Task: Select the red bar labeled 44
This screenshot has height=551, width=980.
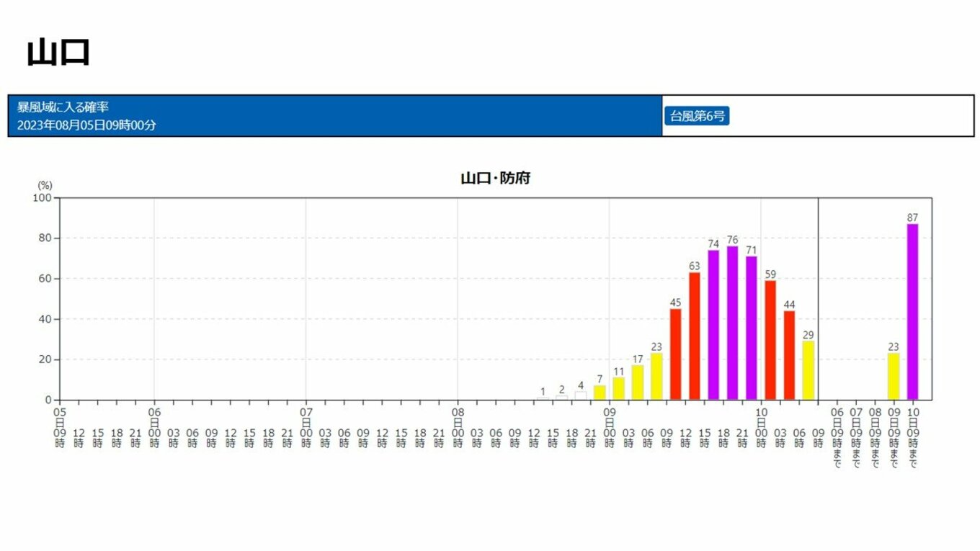Action: tap(789, 355)
